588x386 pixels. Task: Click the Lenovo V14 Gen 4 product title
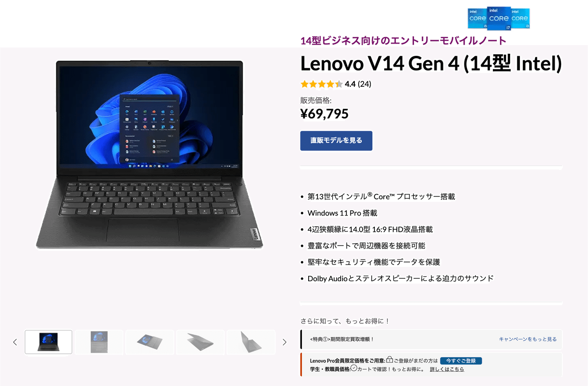tap(431, 64)
